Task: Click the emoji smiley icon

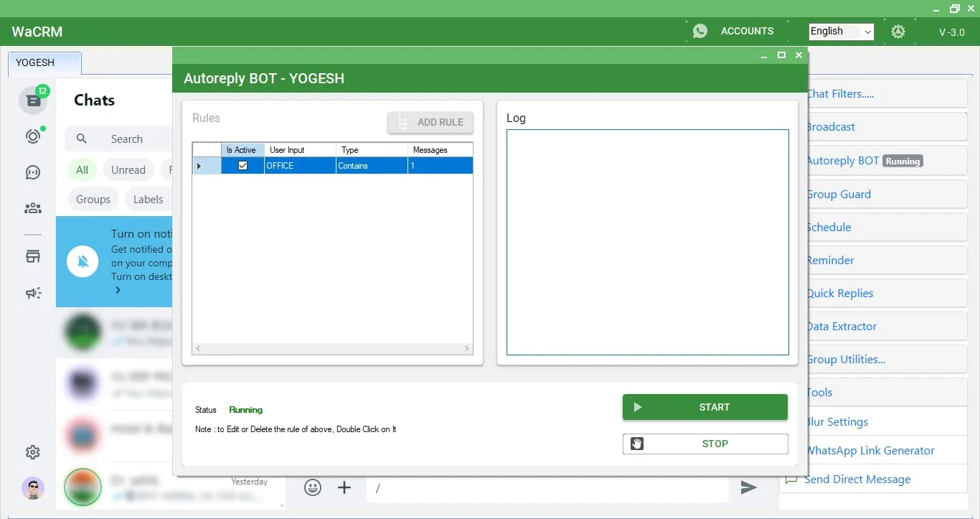Action: 313,487
